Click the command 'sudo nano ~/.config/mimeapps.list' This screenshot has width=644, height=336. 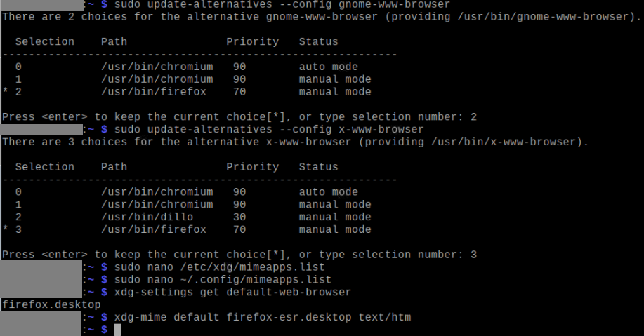tap(223, 280)
